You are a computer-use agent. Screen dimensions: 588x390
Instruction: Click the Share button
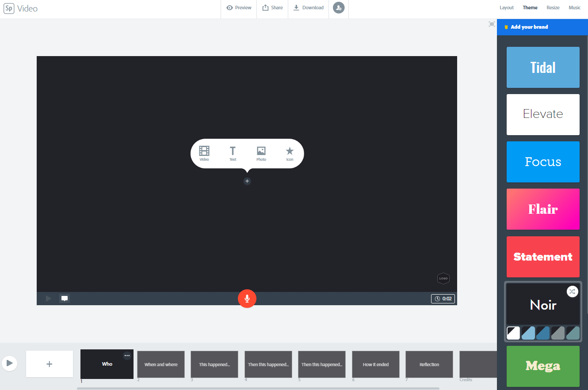point(272,8)
